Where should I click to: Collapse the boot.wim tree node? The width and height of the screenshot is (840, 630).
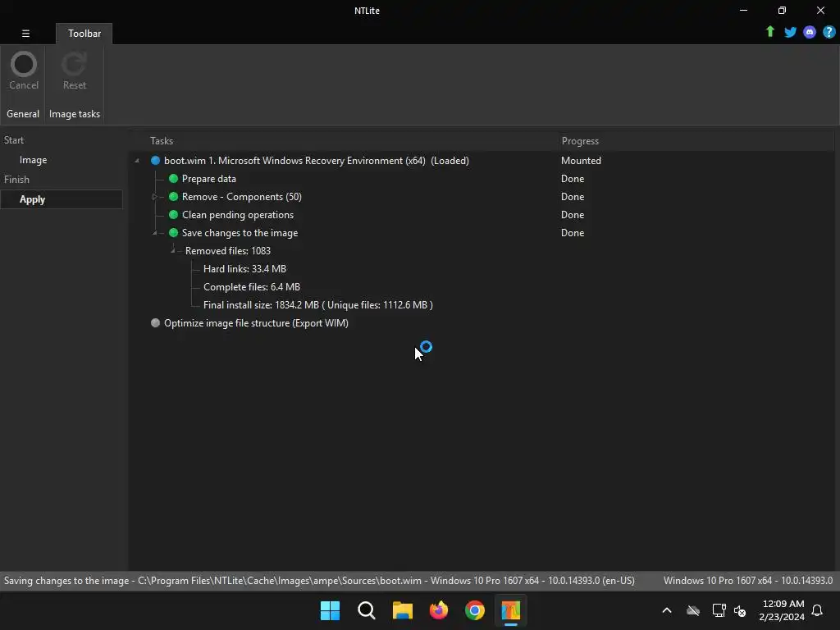tap(137, 161)
